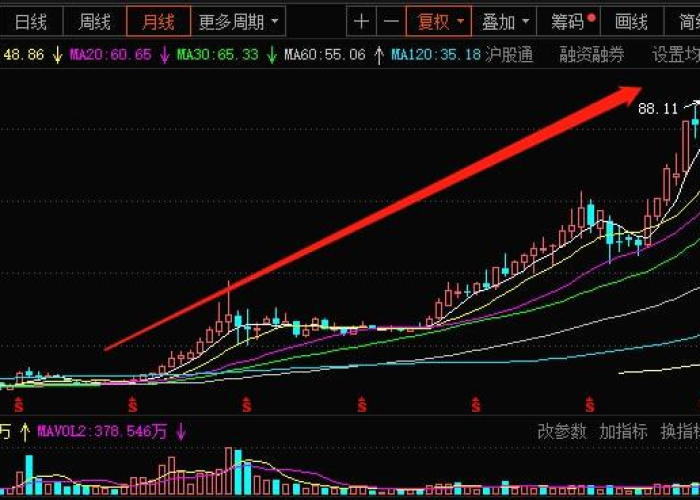
Task: Click the MA30:65.33 indicator value
Action: 218,55
